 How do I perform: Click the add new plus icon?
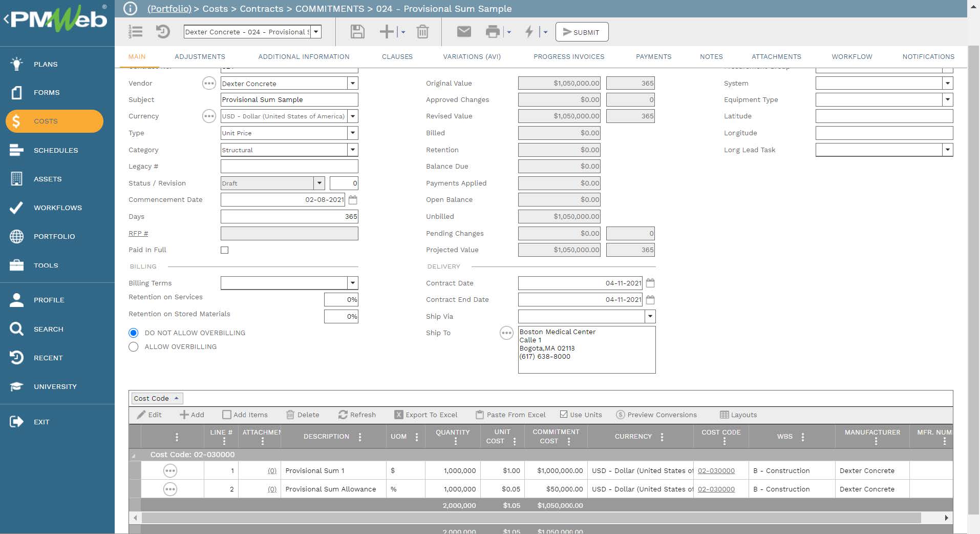pyautogui.click(x=387, y=32)
